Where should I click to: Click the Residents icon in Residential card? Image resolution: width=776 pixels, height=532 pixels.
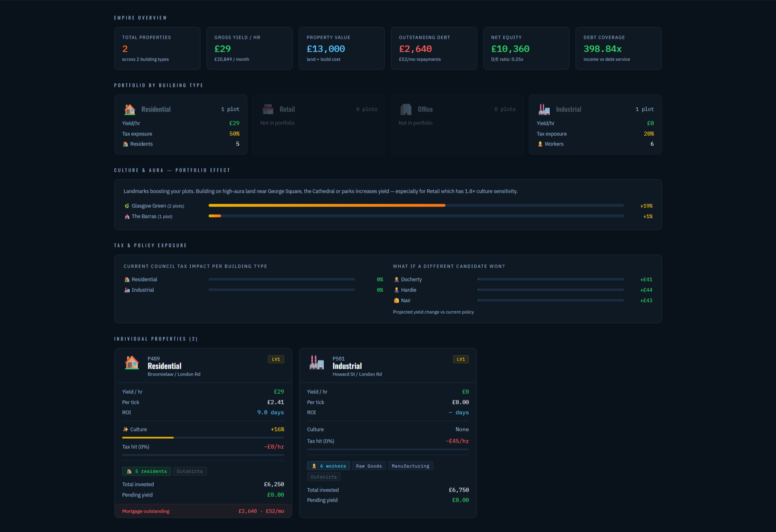(x=125, y=144)
